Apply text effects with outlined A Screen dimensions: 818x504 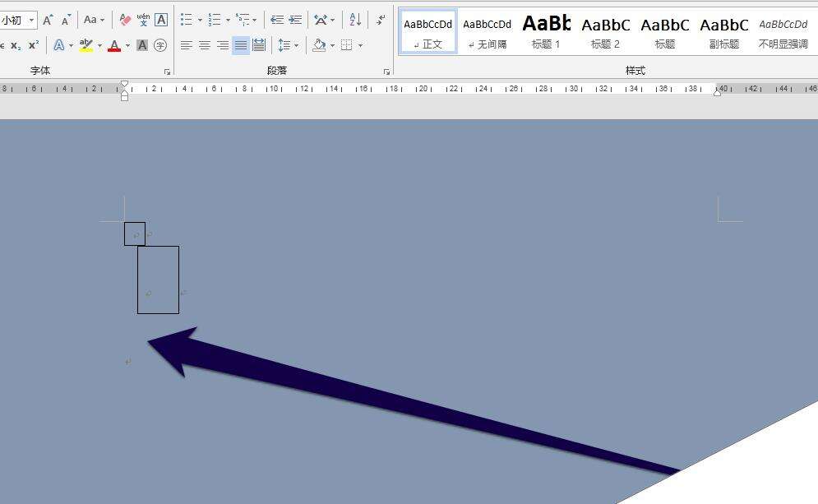point(59,45)
